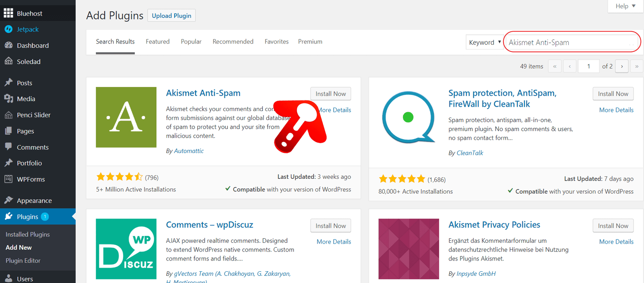Open the Comments – wpDiscuz title link
Viewport: 644px width, 283px height.
[x=210, y=225]
